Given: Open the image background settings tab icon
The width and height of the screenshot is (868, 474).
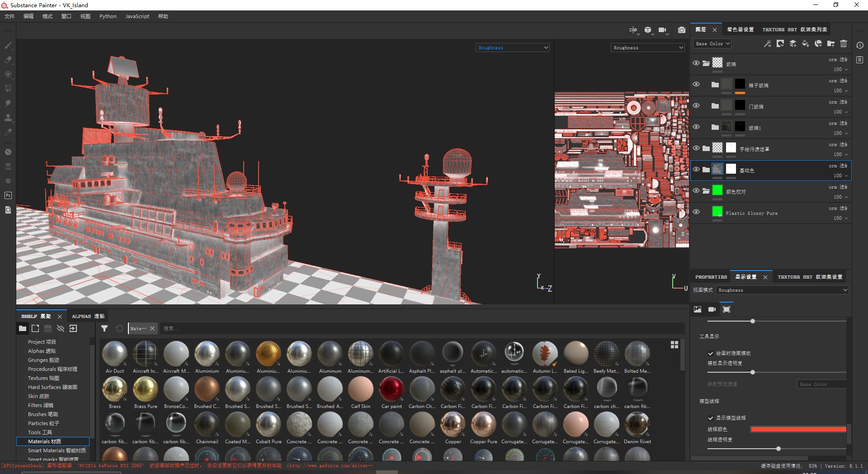Looking at the screenshot, I should (698, 309).
